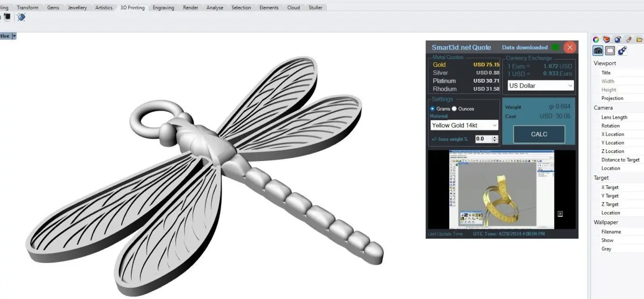Open the Selection tab

click(x=241, y=8)
